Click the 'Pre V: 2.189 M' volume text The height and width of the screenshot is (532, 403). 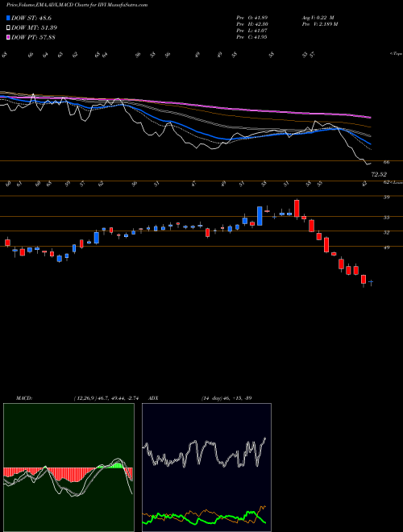319,24
